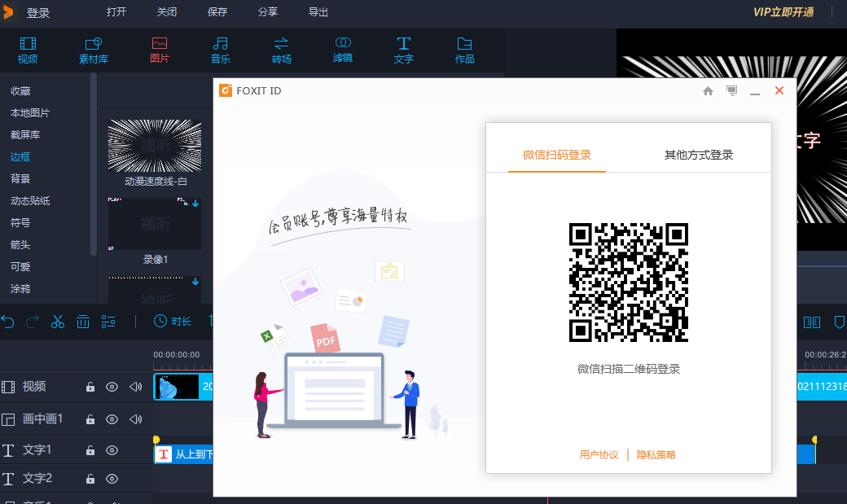Click the home icon in the FOXIT ID dialog
847x504 pixels.
(708, 90)
